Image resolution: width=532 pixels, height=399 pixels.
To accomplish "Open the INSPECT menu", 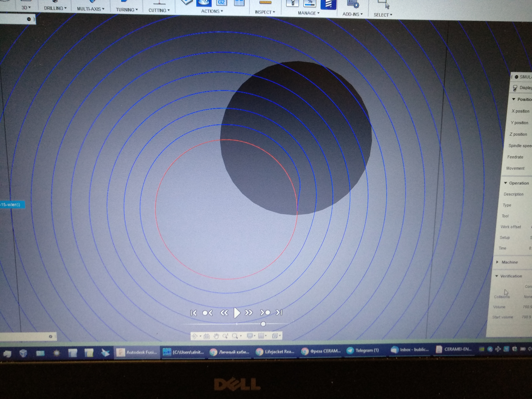I will pos(265,12).
